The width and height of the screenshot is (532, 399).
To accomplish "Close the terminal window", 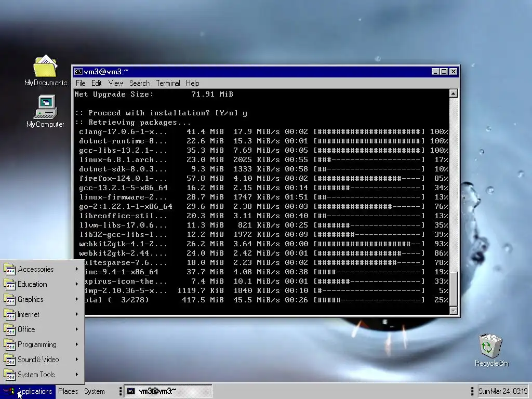I will pyautogui.click(x=453, y=72).
